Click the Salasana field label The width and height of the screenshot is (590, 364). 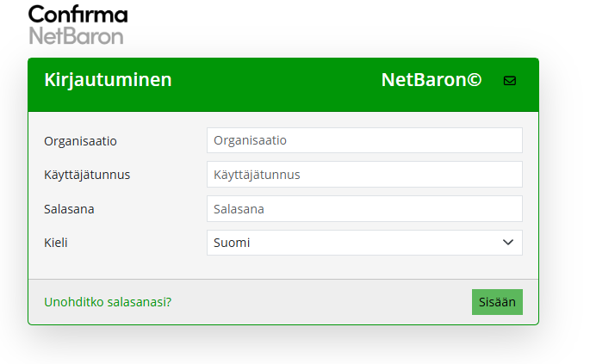click(x=69, y=209)
